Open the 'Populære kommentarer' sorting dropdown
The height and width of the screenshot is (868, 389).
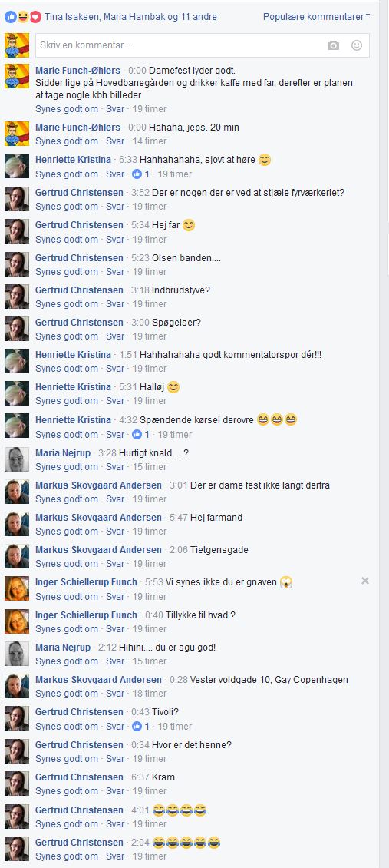pos(316,17)
